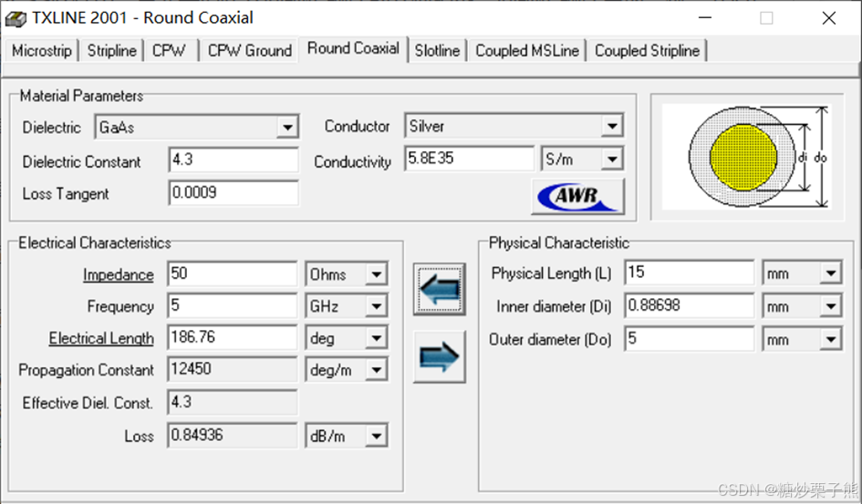This screenshot has height=504, width=862.
Task: Click the Conductivity field showing 5.8E35
Action: 469,159
